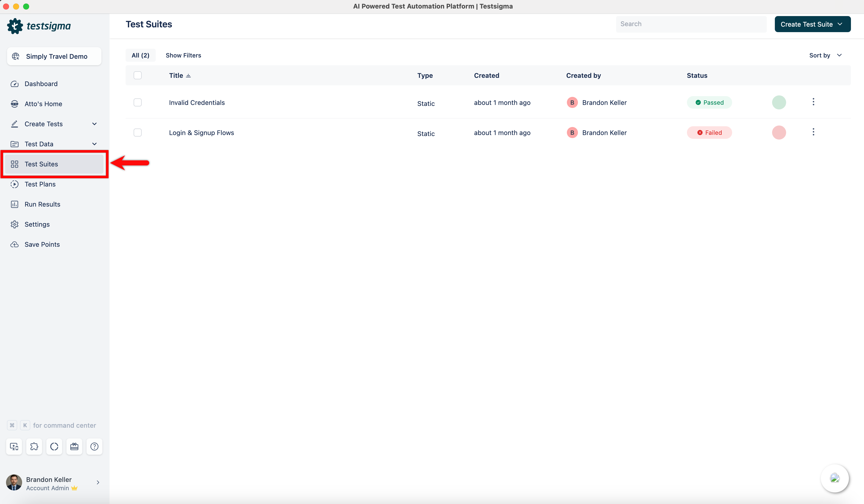Open the Help question mark icon
The image size is (864, 504).
[94, 447]
